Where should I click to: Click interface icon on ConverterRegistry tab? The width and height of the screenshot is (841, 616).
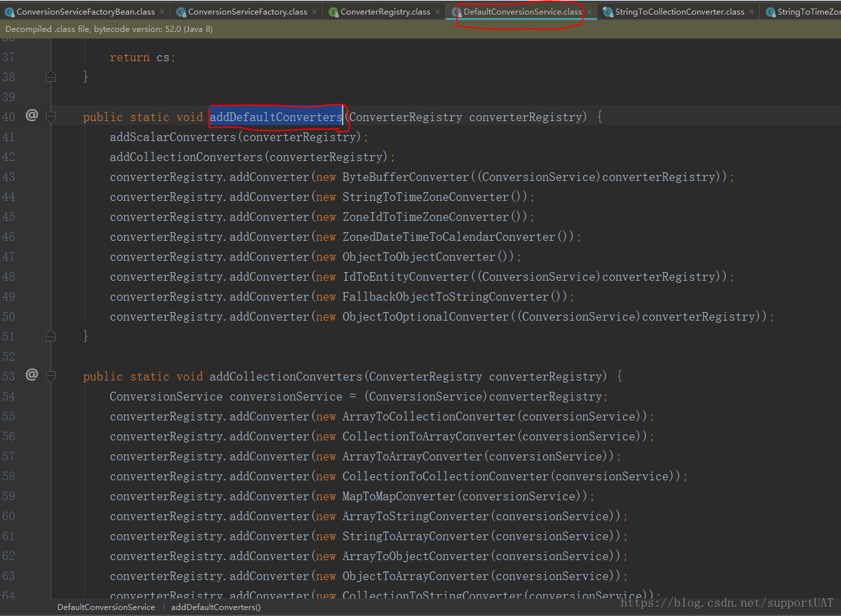point(333,12)
